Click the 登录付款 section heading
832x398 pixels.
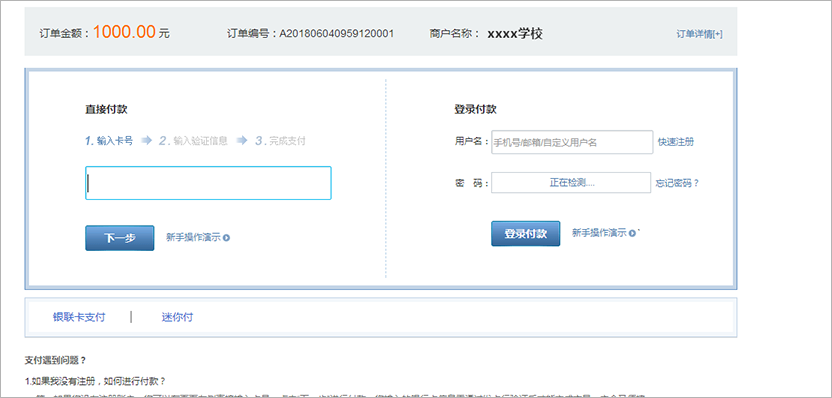475,110
